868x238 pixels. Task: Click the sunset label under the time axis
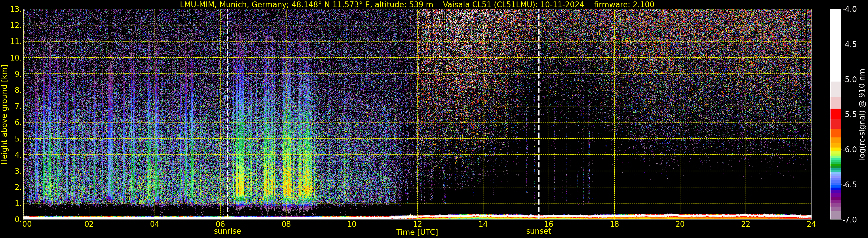tap(538, 231)
